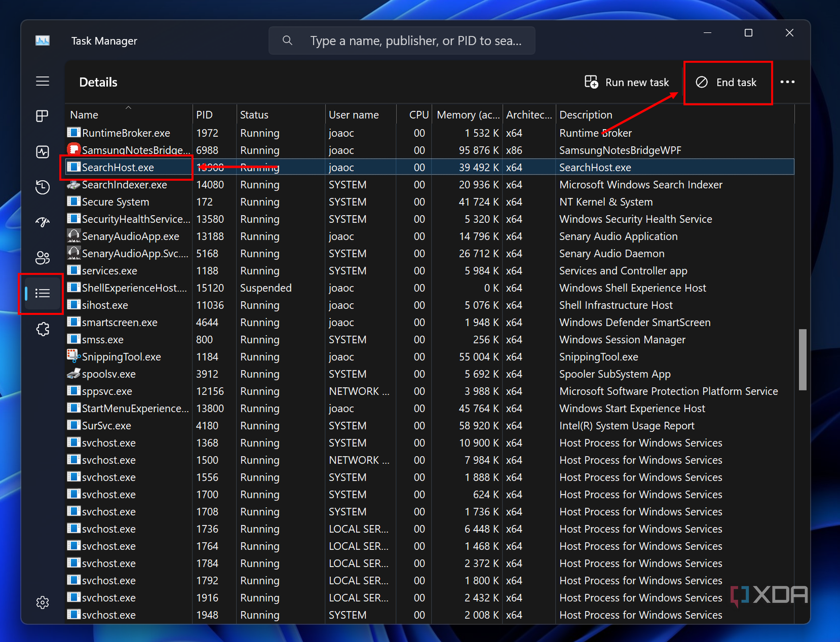Screen dimensions: 840x642
Task: Click the End task button
Action: (x=728, y=82)
